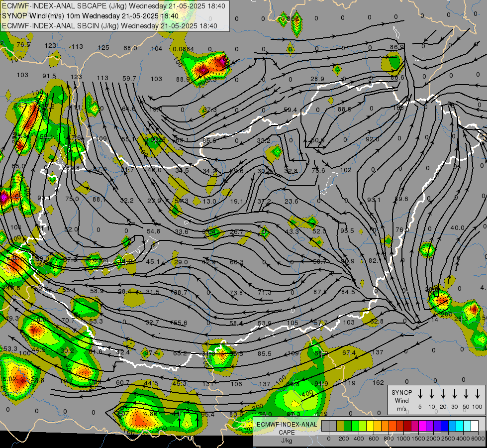Click the first gray swatch of CAPE scale
Screen dimensions: 487x448
(x=325, y=426)
